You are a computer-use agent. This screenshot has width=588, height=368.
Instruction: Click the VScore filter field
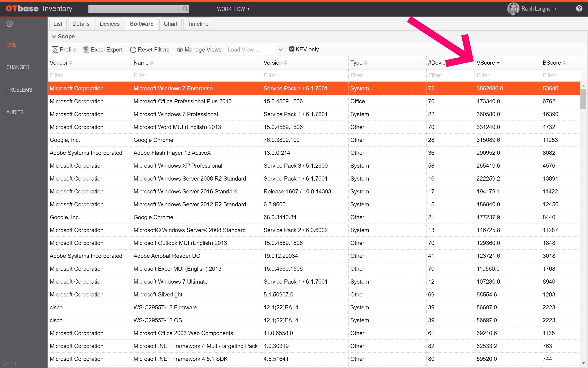(508, 75)
